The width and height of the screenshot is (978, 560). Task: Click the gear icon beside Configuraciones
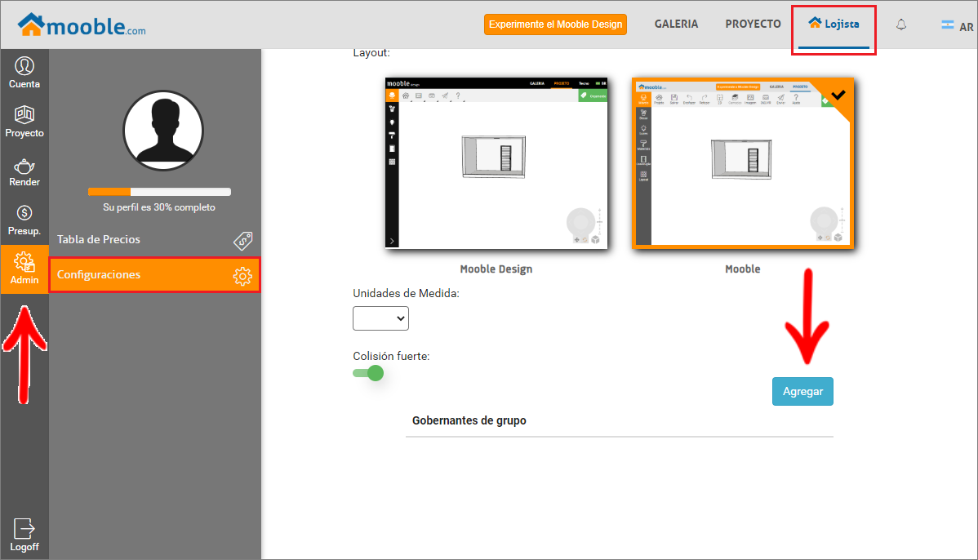(242, 276)
